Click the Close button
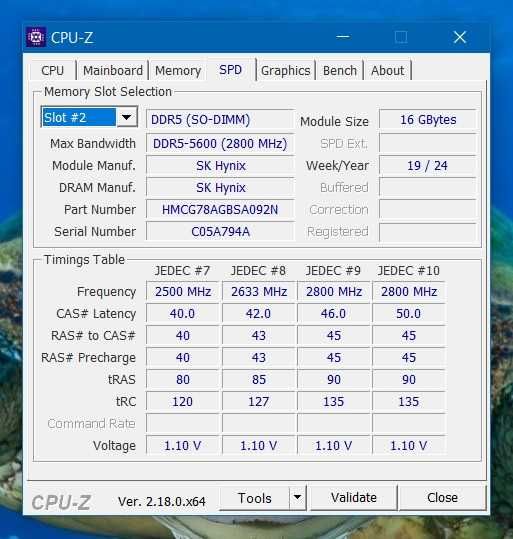Screen dimensions: 513x539 (442, 497)
